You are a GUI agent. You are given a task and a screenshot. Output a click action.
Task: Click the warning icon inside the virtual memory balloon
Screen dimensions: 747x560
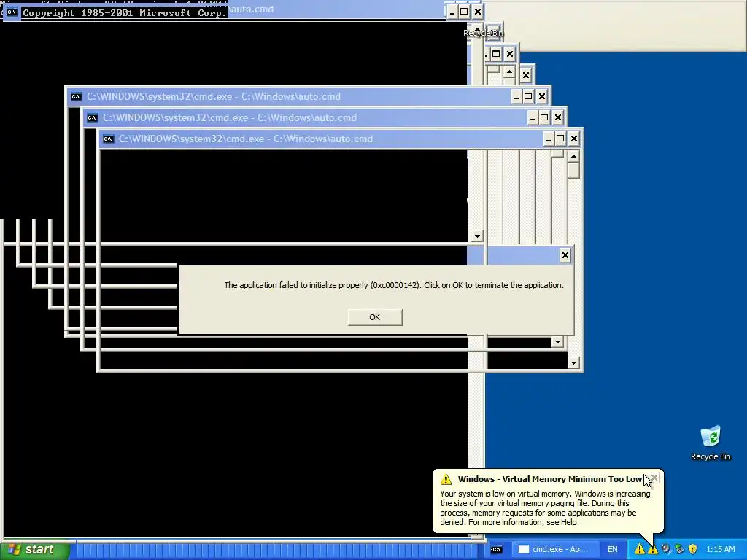[x=446, y=479]
